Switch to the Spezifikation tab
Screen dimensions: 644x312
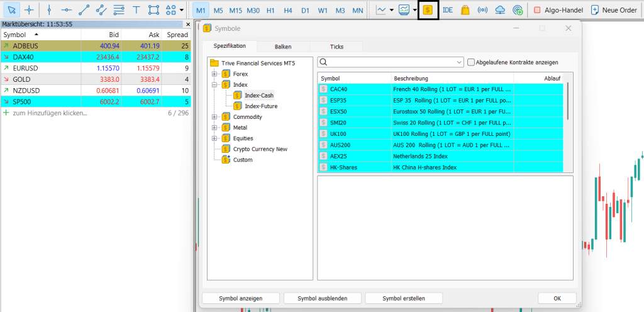230,46
